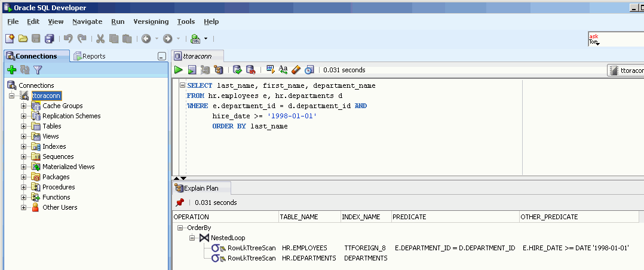Screen dimensions: 644x270
Task: Navigate back with the arrow icon
Action: coord(146,39)
